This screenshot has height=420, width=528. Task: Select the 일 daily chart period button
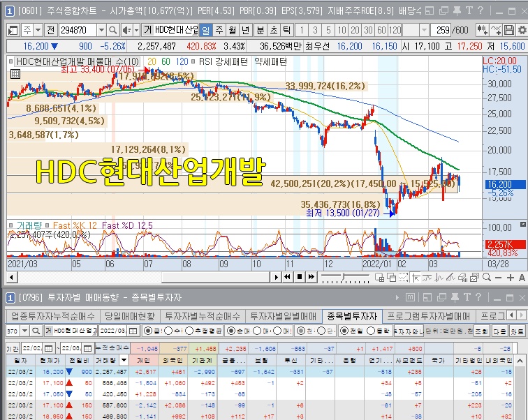pyautogui.click(x=206, y=30)
